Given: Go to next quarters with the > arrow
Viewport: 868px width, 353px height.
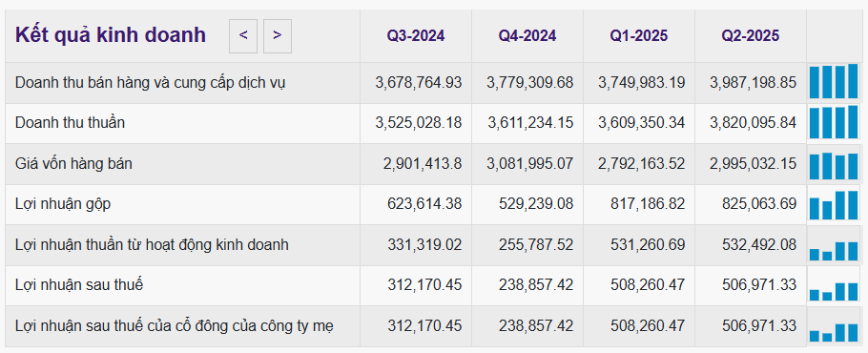Looking at the screenshot, I should click(278, 36).
